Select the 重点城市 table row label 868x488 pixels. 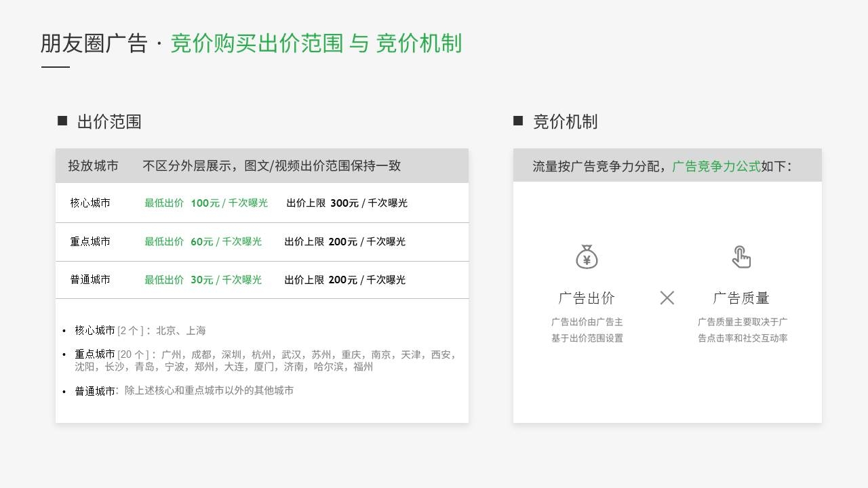click(90, 241)
